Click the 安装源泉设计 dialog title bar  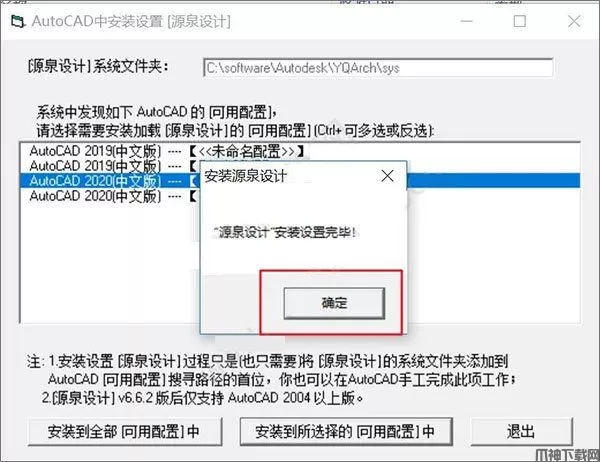pyautogui.click(x=291, y=176)
